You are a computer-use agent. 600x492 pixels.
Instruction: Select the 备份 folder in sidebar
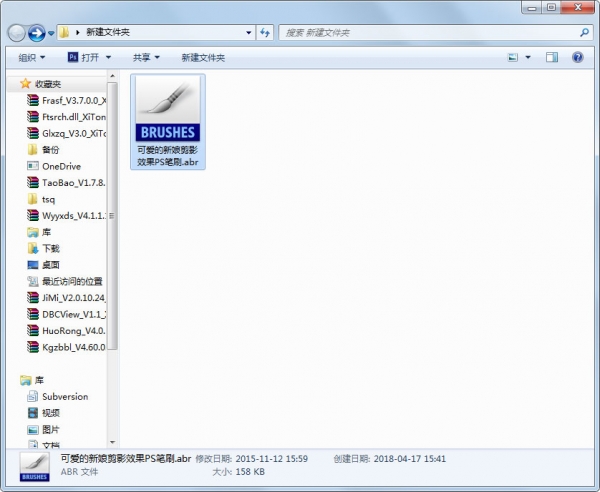pyautogui.click(x=44, y=150)
